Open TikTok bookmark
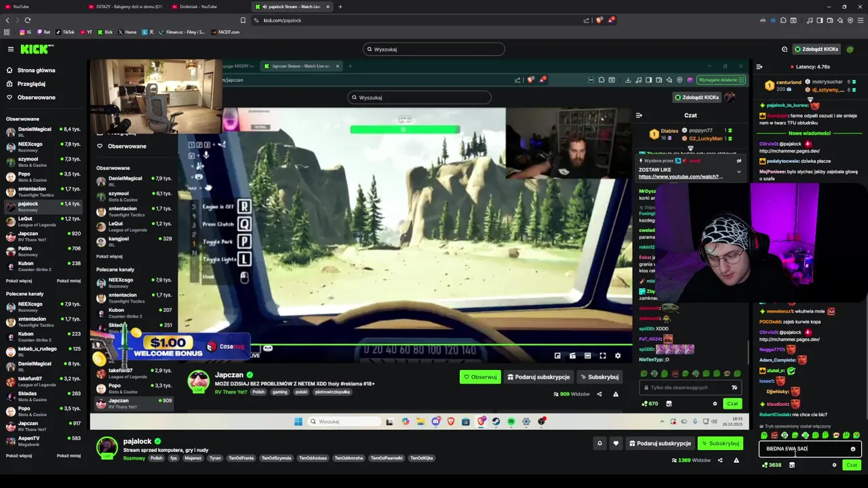Screen dimensions: 868x488 click(65, 32)
